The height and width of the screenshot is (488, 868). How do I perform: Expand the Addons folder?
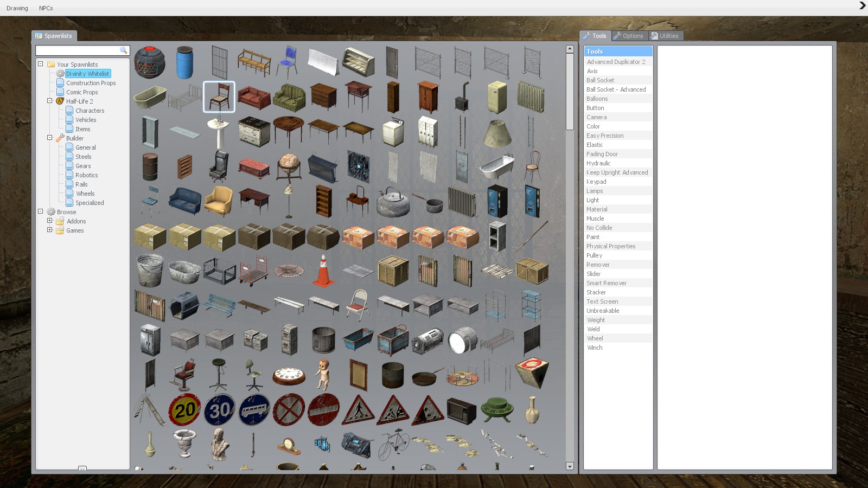[49, 221]
